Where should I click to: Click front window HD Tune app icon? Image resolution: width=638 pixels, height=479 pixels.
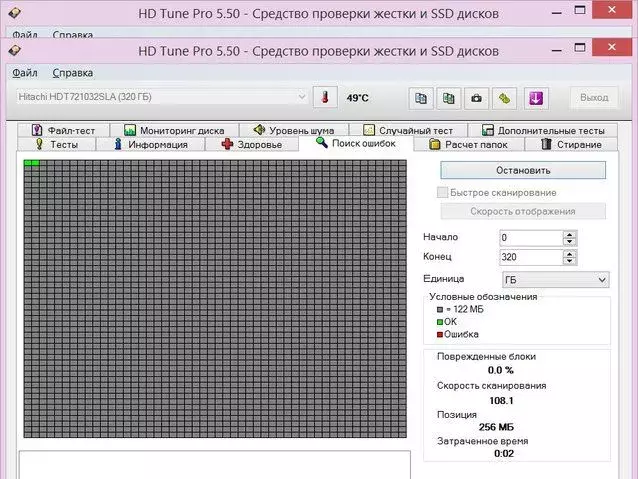[x=14, y=50]
